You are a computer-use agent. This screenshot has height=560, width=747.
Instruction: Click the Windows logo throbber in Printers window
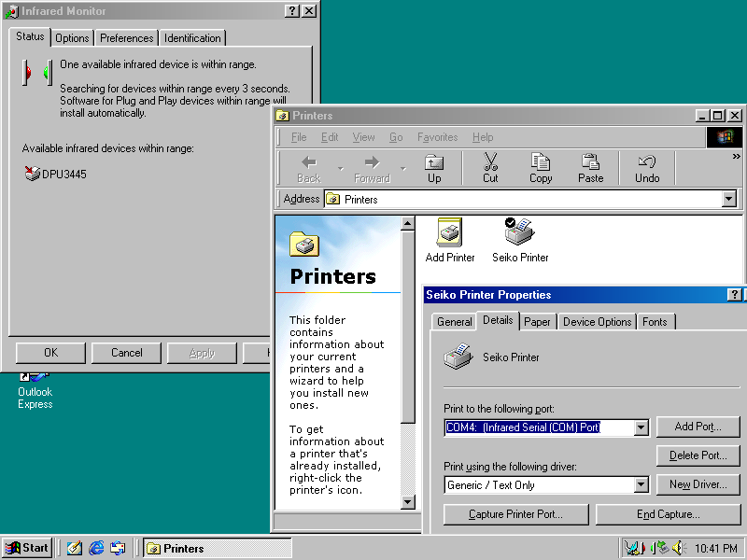point(725,137)
